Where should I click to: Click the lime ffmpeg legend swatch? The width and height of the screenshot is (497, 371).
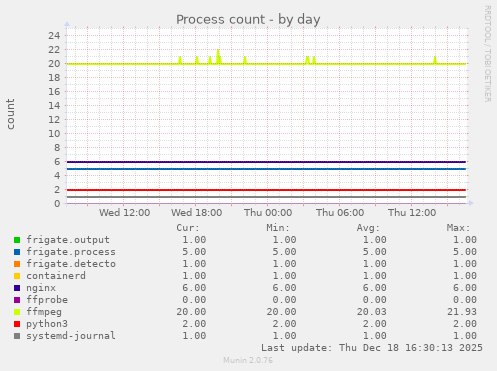click(17, 312)
